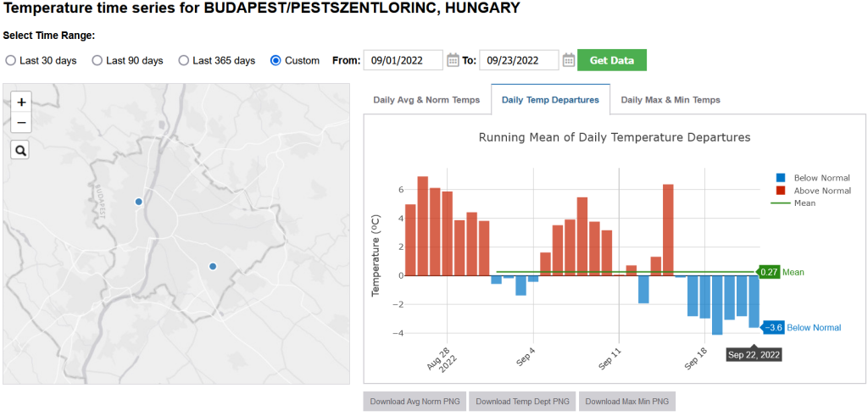Select the Custom time range option

click(x=275, y=61)
